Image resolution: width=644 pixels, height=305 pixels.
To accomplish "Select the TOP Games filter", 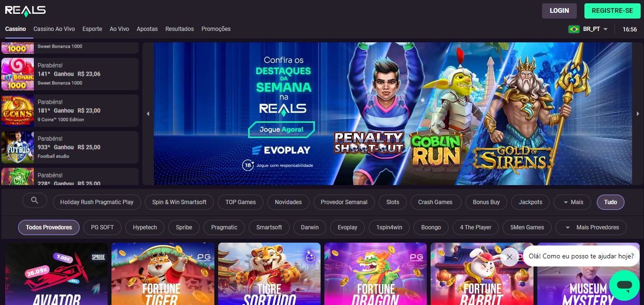I will coord(241,202).
